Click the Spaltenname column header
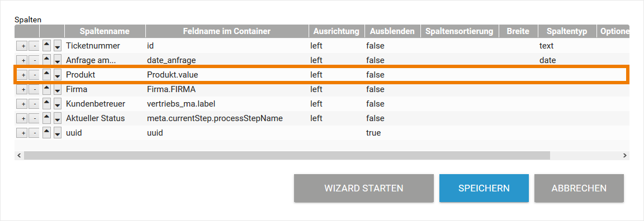 [x=105, y=31]
